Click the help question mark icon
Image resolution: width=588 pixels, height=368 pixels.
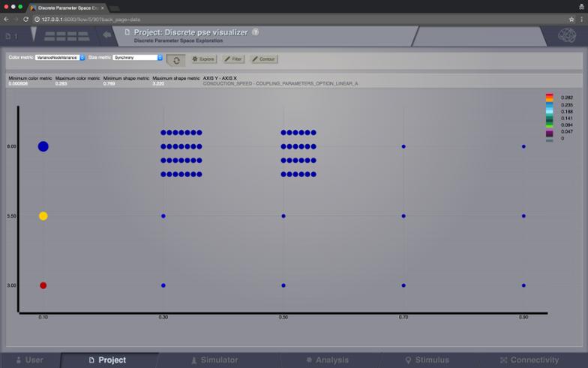tap(256, 32)
